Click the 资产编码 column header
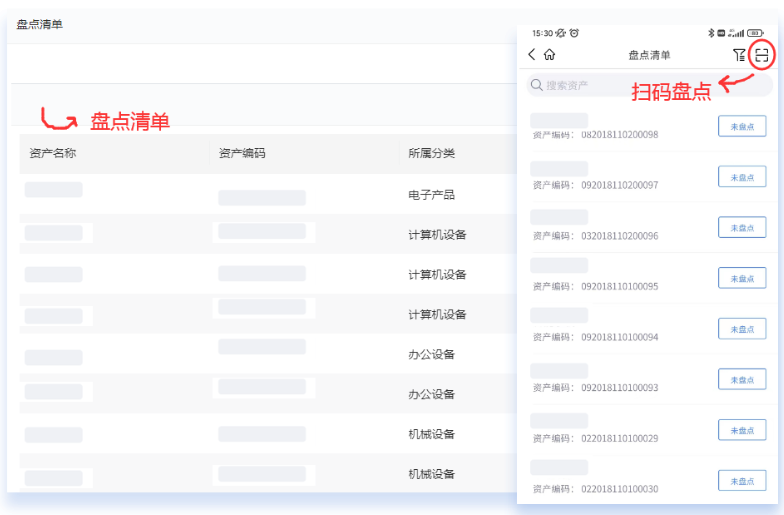This screenshot has height=515, width=784. click(242, 153)
